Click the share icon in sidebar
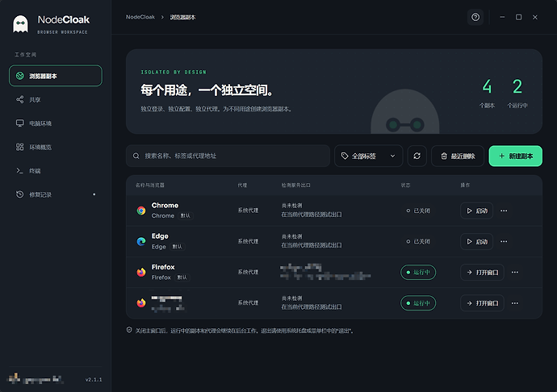The width and height of the screenshot is (557, 392). tap(20, 99)
